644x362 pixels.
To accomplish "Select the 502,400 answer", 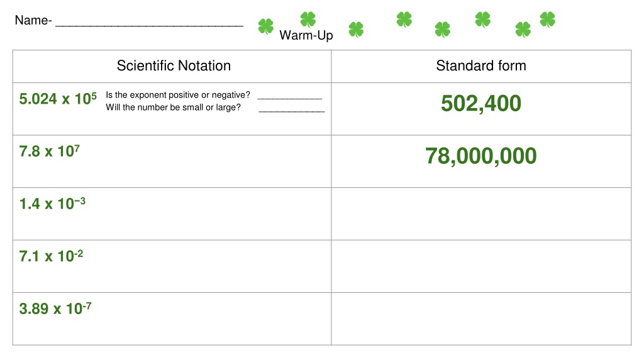I will tap(481, 104).
